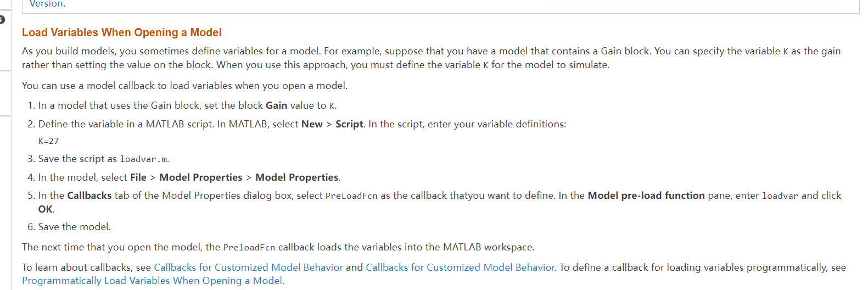Click the first "Callbacks for Customized Model Behavior" link
The image size is (868, 290).
click(248, 267)
